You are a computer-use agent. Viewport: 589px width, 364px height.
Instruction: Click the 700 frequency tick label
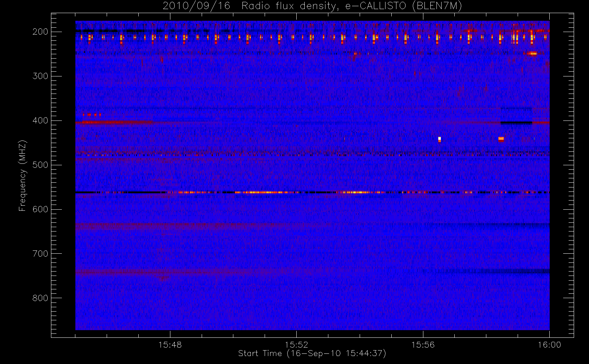click(x=40, y=254)
